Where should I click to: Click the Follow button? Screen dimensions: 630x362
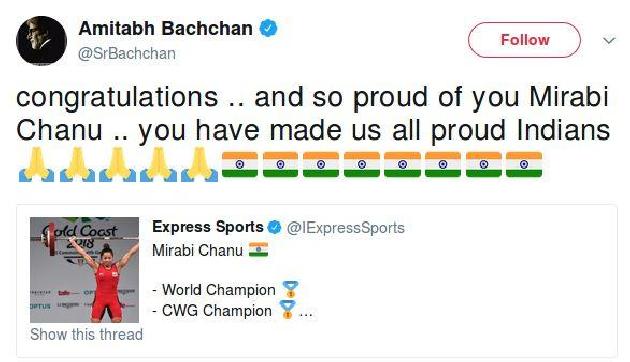pos(524,40)
